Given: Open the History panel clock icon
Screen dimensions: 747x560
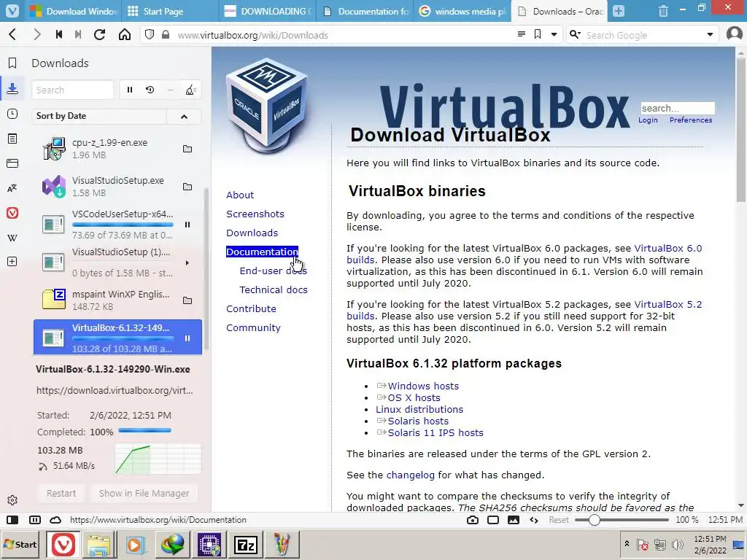Looking at the screenshot, I should (x=12, y=114).
